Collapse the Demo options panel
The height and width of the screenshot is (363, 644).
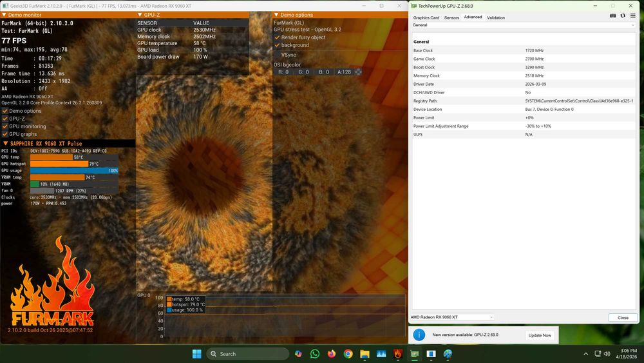pyautogui.click(x=276, y=15)
